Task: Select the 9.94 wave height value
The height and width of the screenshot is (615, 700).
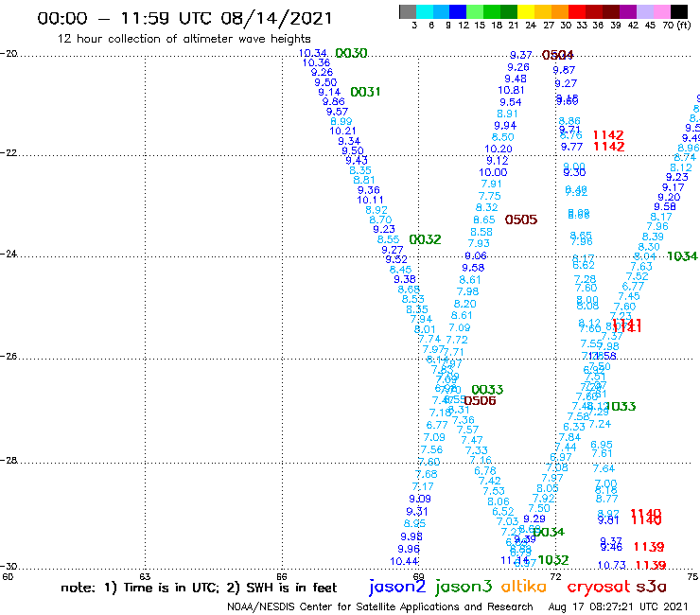Action: click(505, 126)
